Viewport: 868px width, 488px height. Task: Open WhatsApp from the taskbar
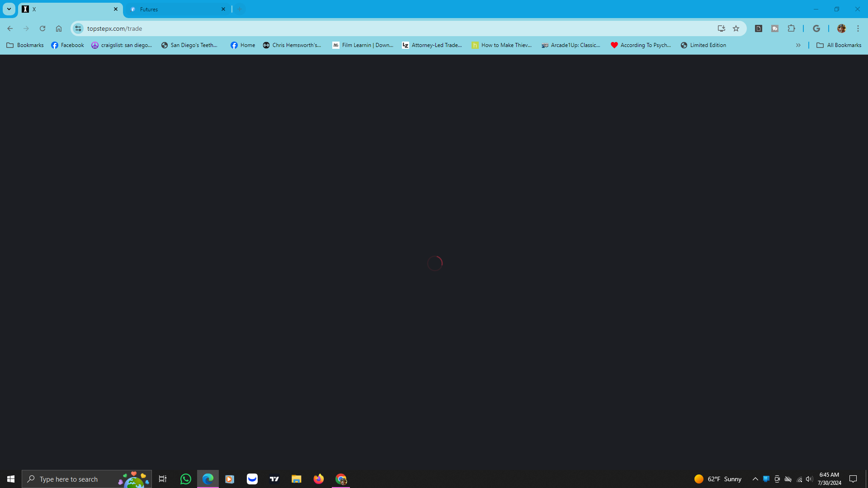(x=185, y=479)
